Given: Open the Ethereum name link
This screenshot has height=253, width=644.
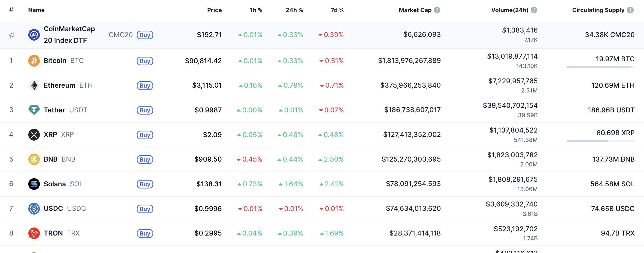Looking at the screenshot, I should click(59, 85).
